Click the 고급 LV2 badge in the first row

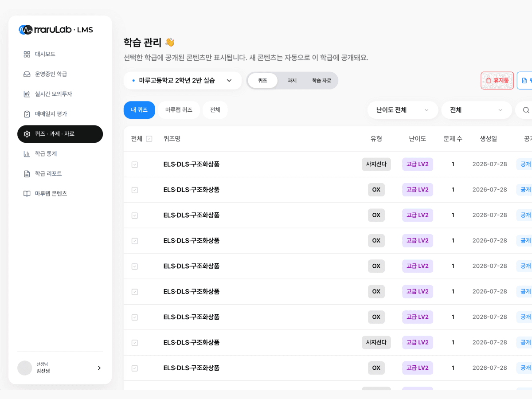pos(418,164)
